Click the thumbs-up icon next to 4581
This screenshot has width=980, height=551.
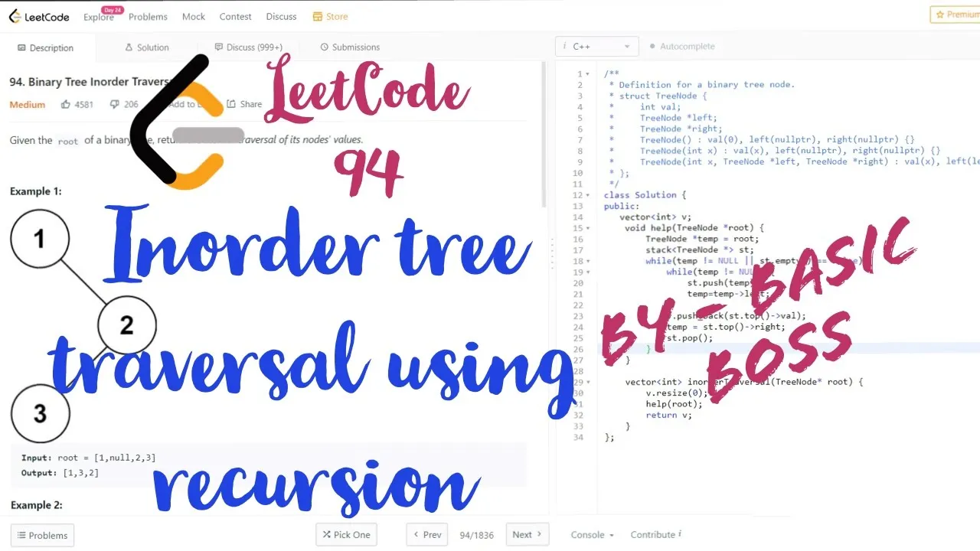[x=66, y=104]
